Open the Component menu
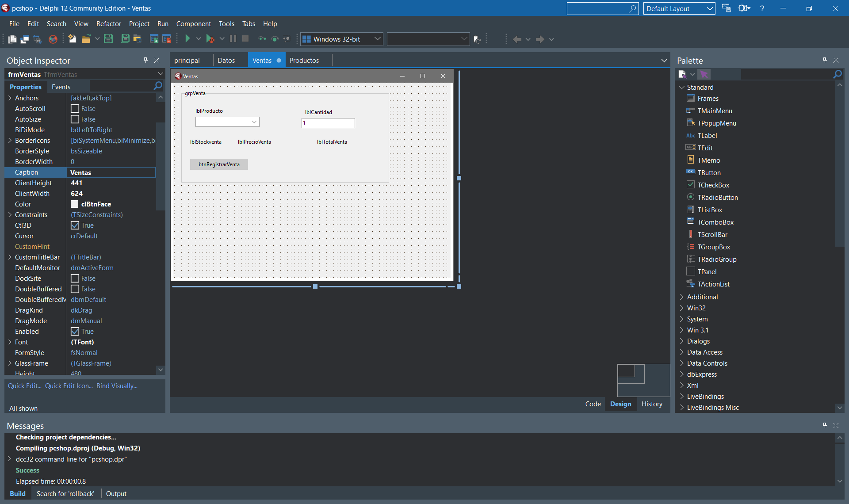Image resolution: width=849 pixels, height=504 pixels. pos(193,24)
